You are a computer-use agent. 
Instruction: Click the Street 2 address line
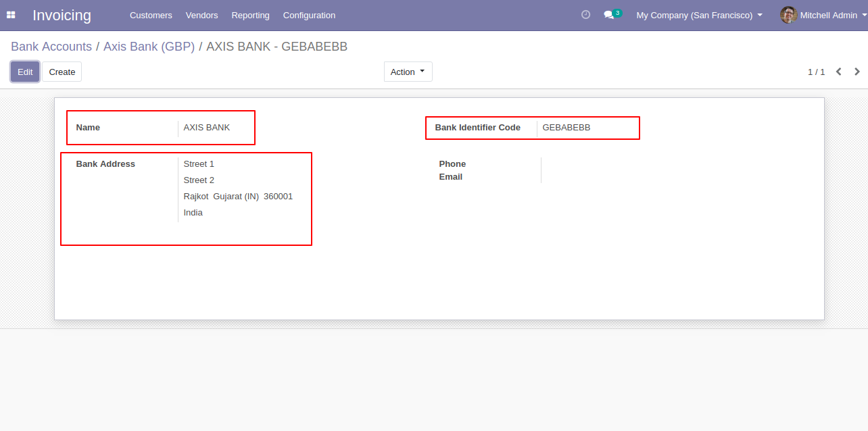pyautogui.click(x=199, y=180)
